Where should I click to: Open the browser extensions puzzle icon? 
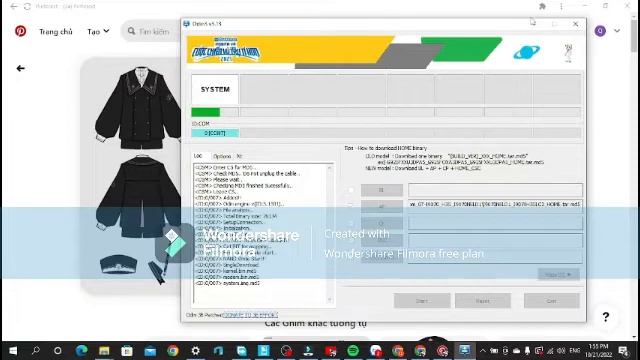click(542, 6)
